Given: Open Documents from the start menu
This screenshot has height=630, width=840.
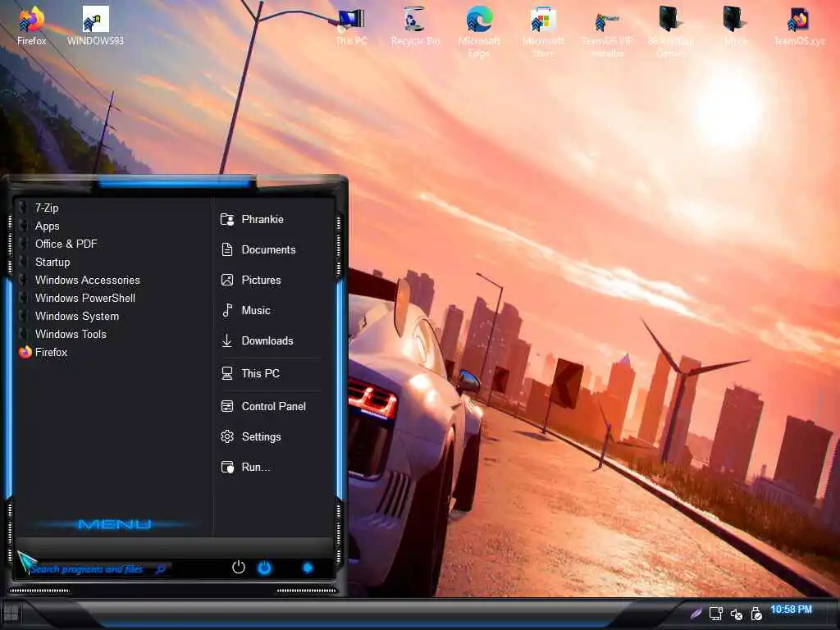Looking at the screenshot, I should [271, 249].
